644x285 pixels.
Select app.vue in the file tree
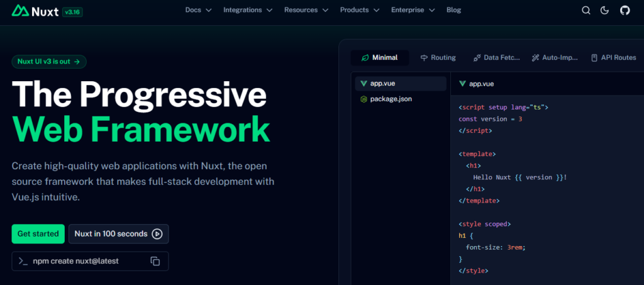(x=382, y=83)
